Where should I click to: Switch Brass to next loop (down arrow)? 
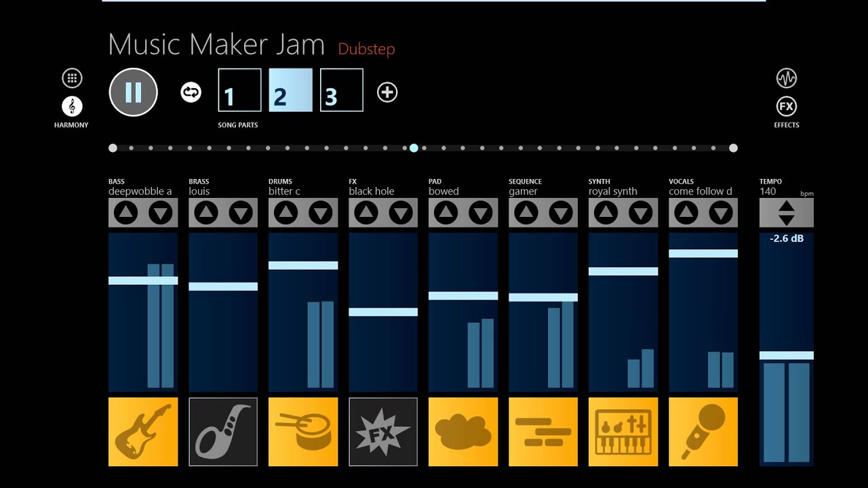point(241,213)
